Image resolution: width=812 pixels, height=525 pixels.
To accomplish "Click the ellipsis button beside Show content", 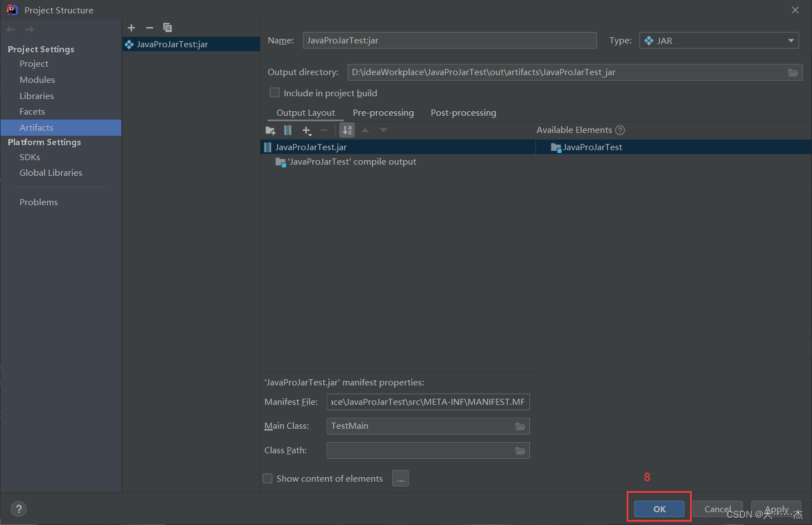I will pos(401,478).
